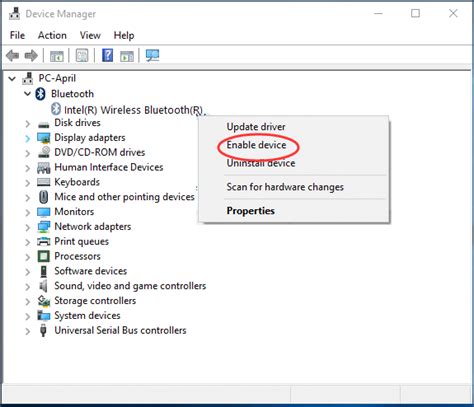
Task: Click the PC-April computer icon
Action: coord(28,78)
